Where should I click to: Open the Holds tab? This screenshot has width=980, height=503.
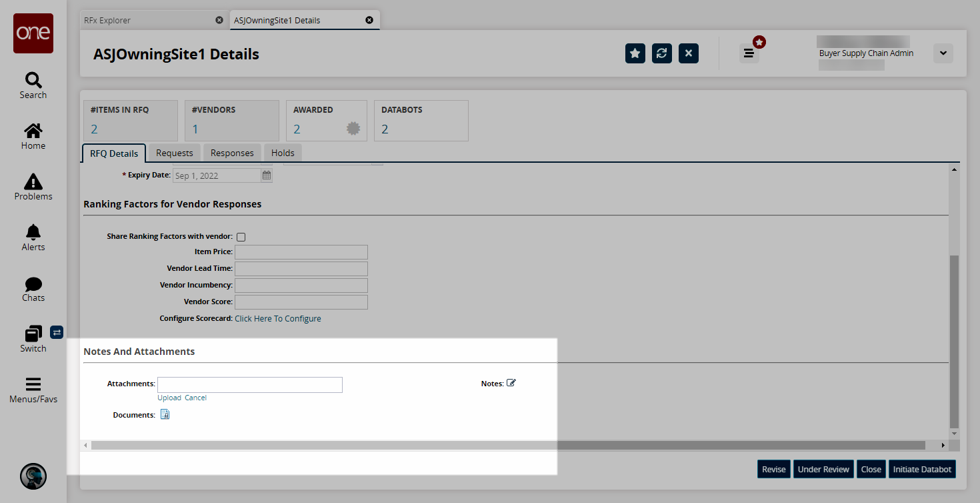283,153
